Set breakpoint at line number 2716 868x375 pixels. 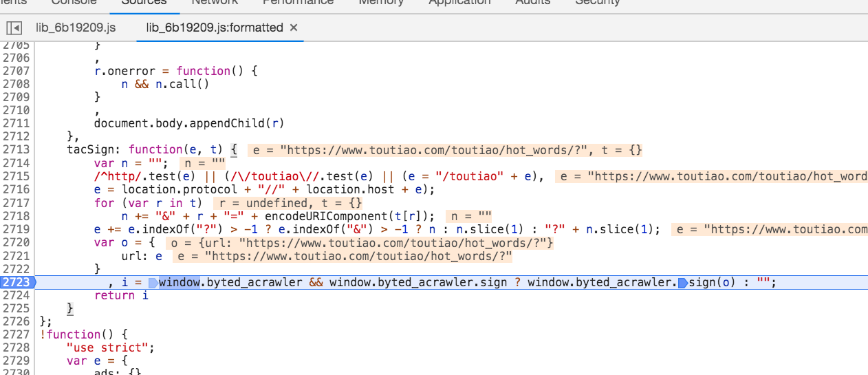click(16, 189)
